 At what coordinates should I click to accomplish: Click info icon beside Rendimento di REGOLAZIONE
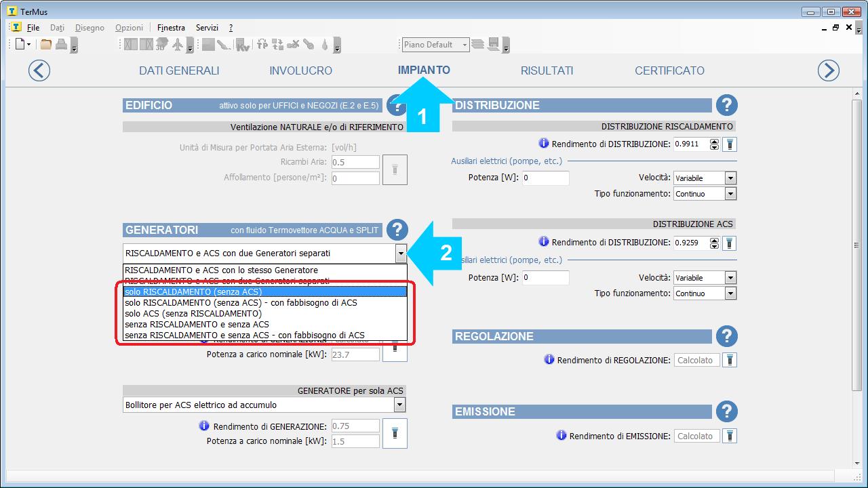pos(549,360)
